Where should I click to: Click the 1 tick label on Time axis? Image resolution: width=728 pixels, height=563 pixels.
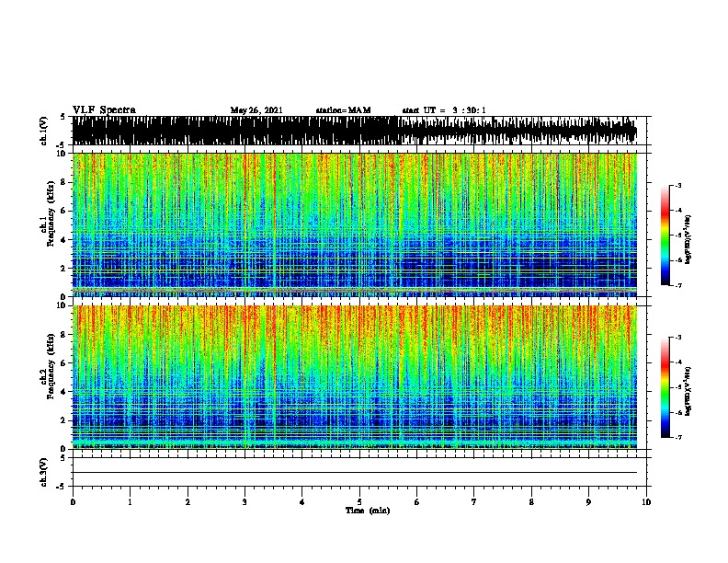tap(130, 502)
